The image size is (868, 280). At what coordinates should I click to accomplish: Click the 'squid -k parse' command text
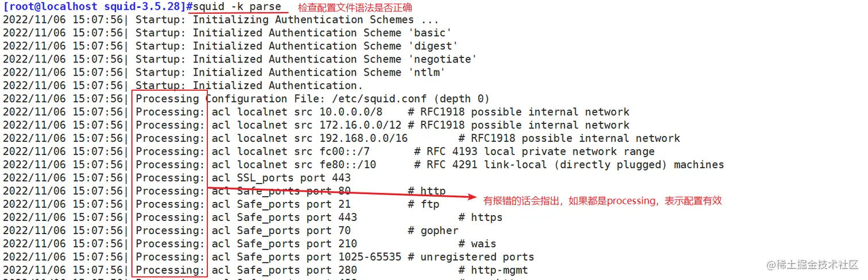tap(237, 7)
